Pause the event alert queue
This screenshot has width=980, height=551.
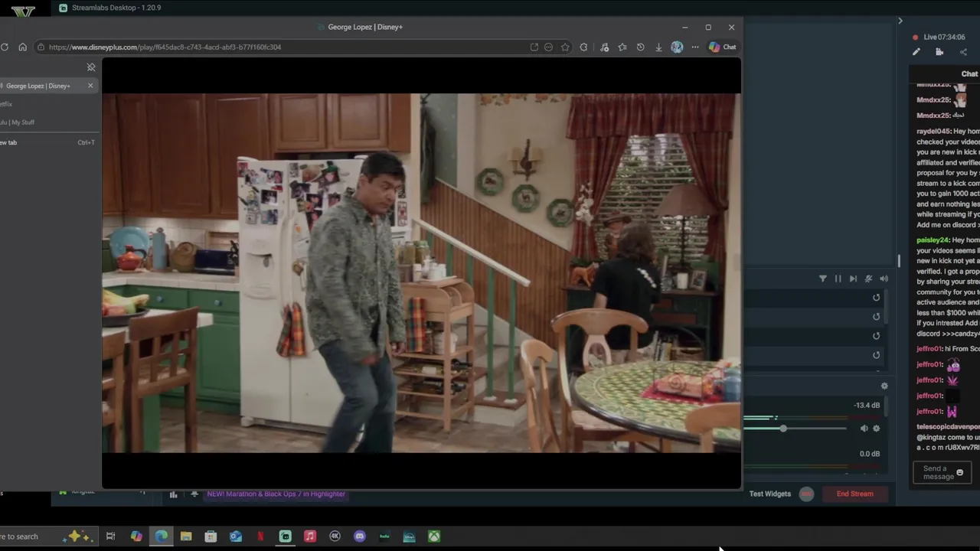coord(838,279)
